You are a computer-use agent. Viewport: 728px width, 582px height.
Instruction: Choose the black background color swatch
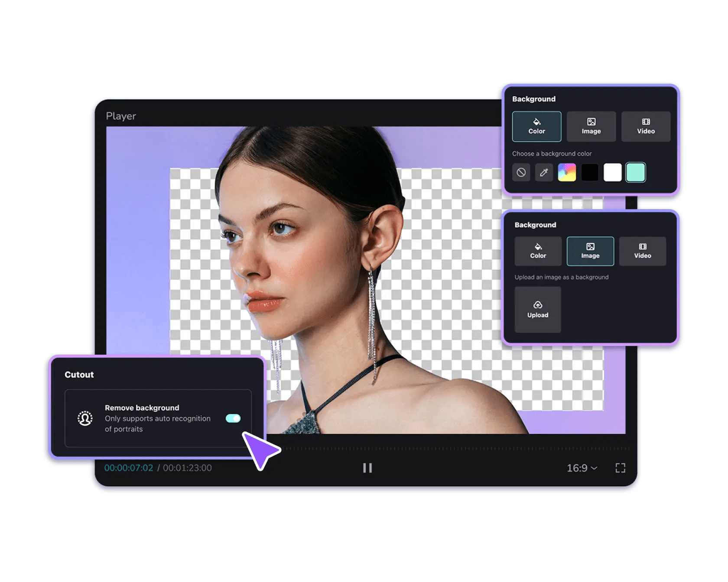590,172
